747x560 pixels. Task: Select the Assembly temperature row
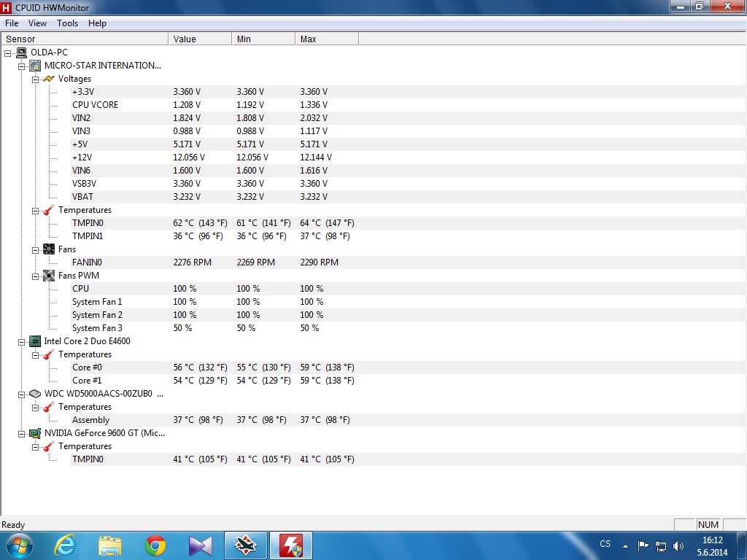(409, 420)
